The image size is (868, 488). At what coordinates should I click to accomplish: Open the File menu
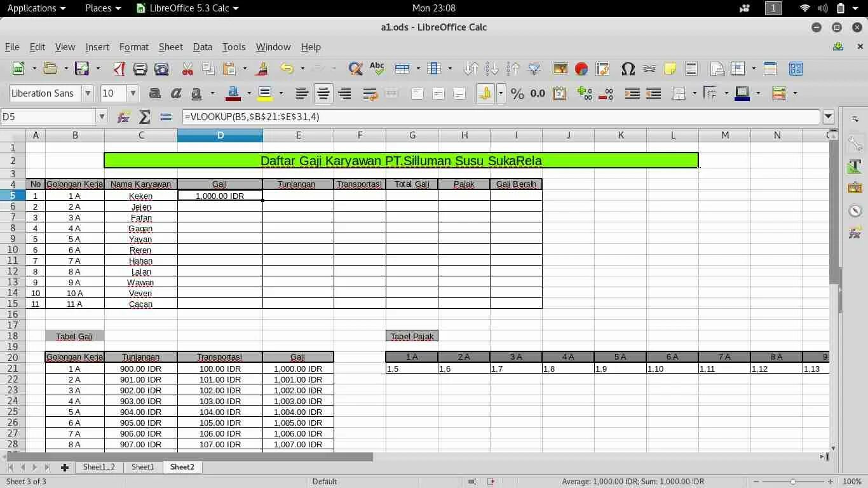(12, 47)
